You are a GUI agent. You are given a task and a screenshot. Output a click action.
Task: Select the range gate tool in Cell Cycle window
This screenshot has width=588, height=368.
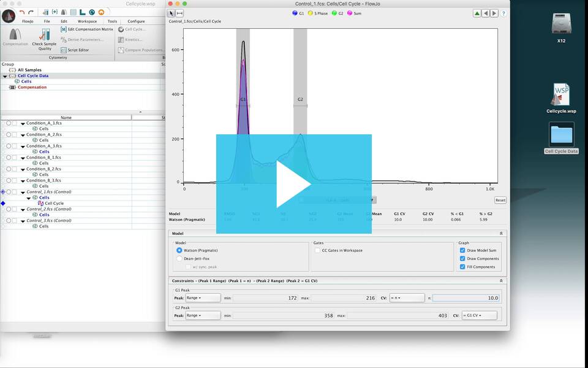pyautogui.click(x=179, y=13)
